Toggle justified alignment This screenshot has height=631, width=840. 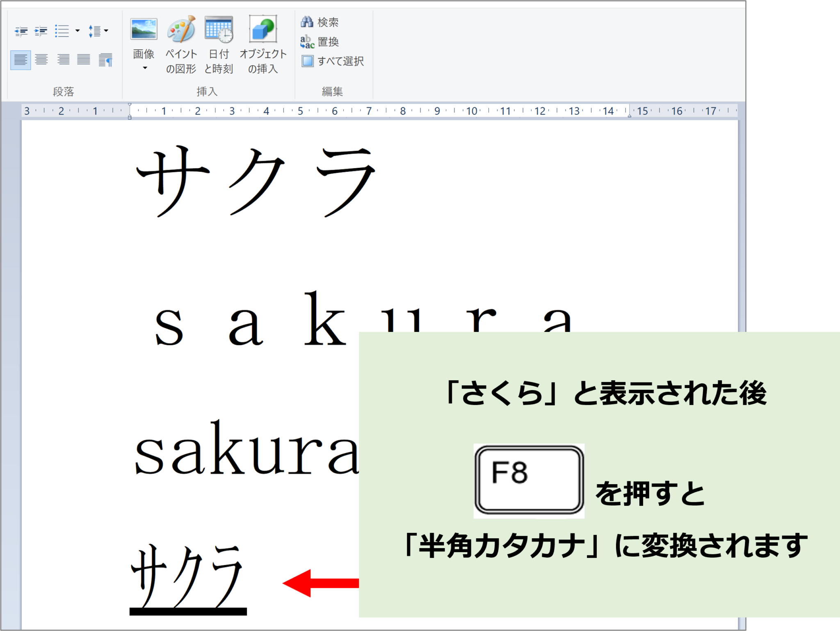tap(83, 59)
